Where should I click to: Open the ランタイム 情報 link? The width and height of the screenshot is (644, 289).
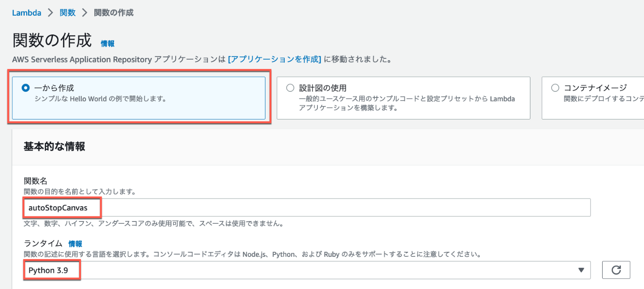75,244
